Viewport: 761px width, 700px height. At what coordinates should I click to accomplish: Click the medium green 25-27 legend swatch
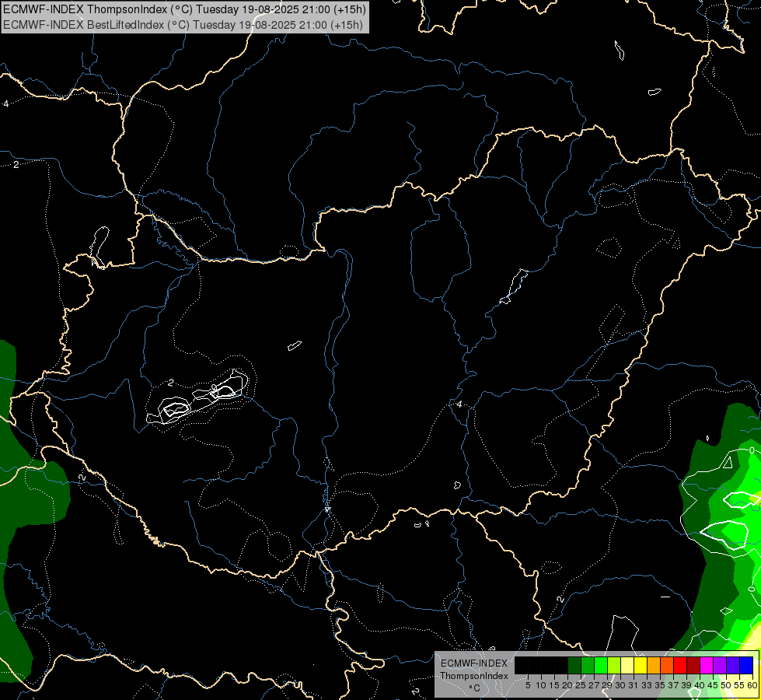[588, 665]
